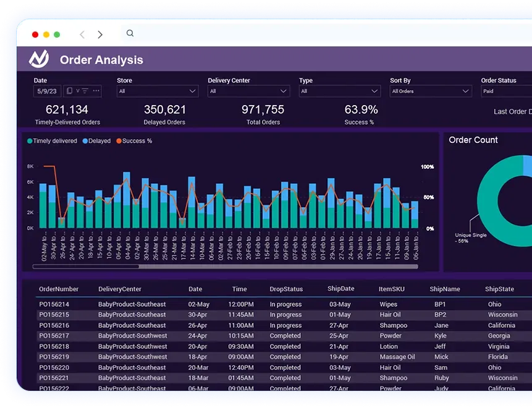Image resolution: width=532 pixels, height=410 pixels.
Task: Go back using the browser back arrow
Action: [82, 35]
